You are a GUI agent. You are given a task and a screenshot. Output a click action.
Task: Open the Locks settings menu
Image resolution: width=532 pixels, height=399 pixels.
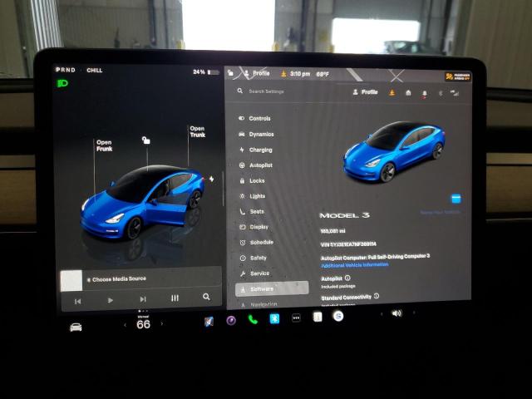252,181
